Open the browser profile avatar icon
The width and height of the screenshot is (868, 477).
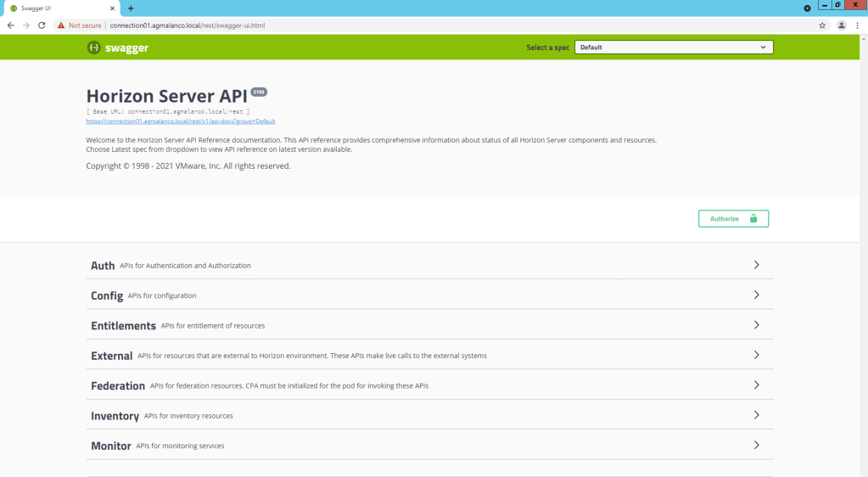tap(841, 25)
